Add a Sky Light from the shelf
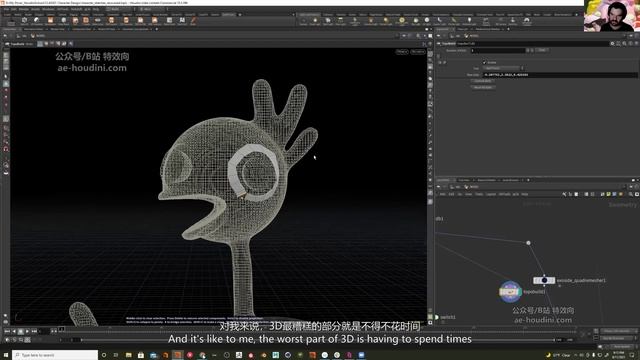The height and width of the screenshot is (360, 640). [x=416, y=20]
